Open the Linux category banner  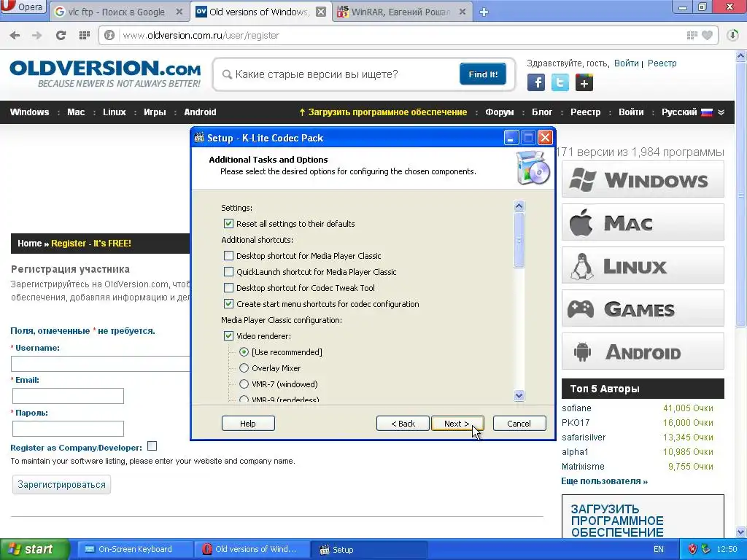pyautogui.click(x=643, y=265)
